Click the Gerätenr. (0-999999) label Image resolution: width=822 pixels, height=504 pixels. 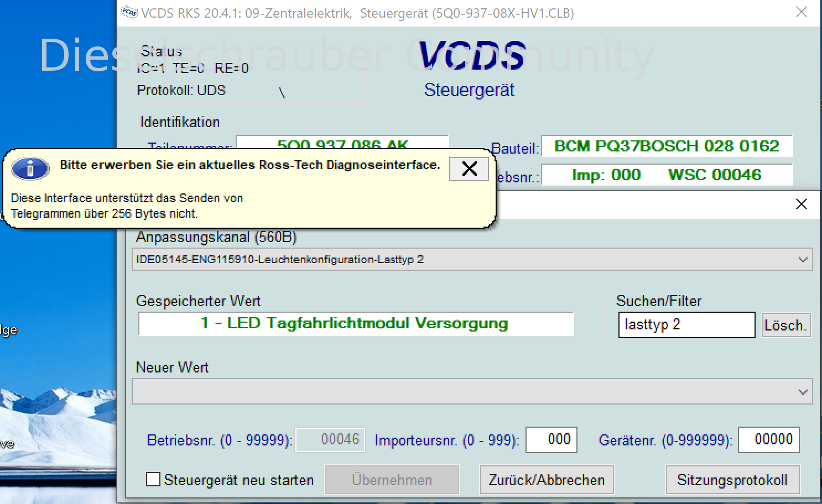point(665,440)
